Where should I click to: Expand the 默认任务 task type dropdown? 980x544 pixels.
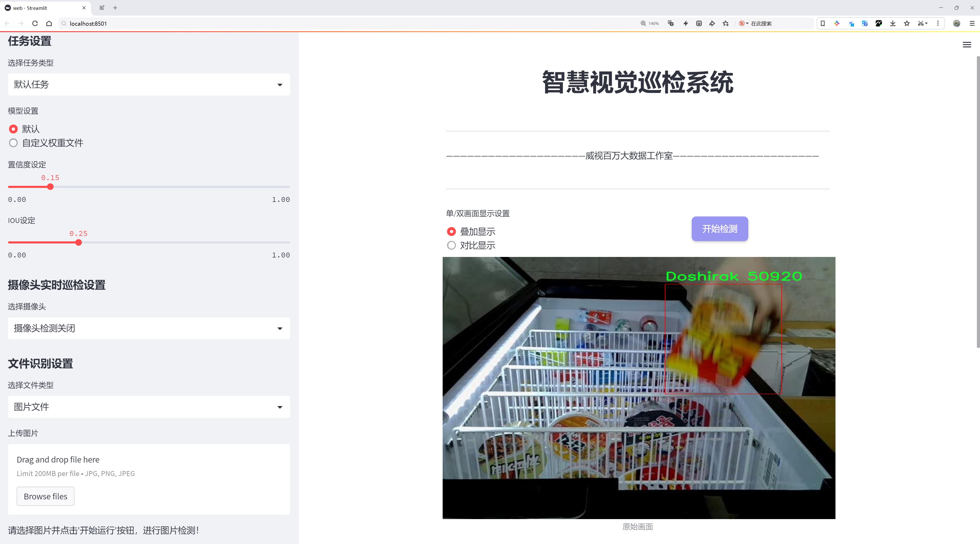pos(149,84)
